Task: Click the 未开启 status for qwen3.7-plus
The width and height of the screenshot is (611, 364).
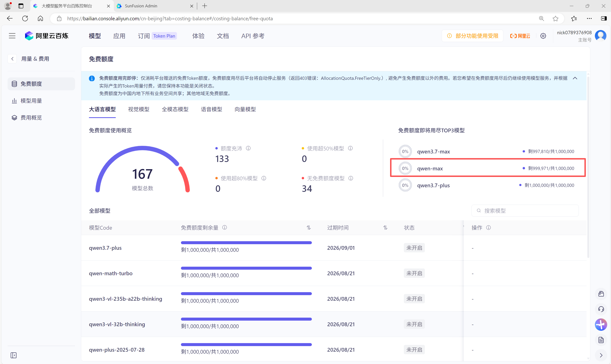Action: click(414, 248)
